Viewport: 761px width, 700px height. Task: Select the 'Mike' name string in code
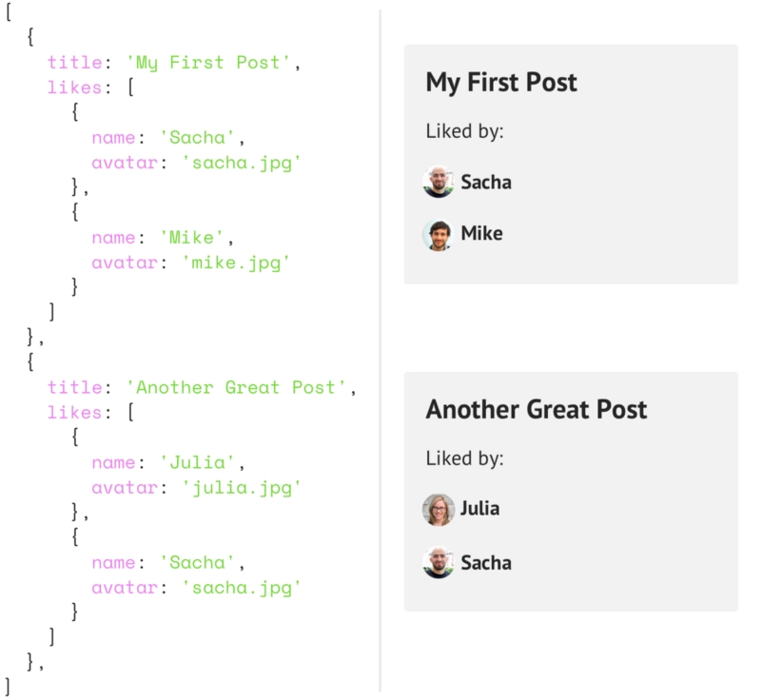tap(195, 237)
